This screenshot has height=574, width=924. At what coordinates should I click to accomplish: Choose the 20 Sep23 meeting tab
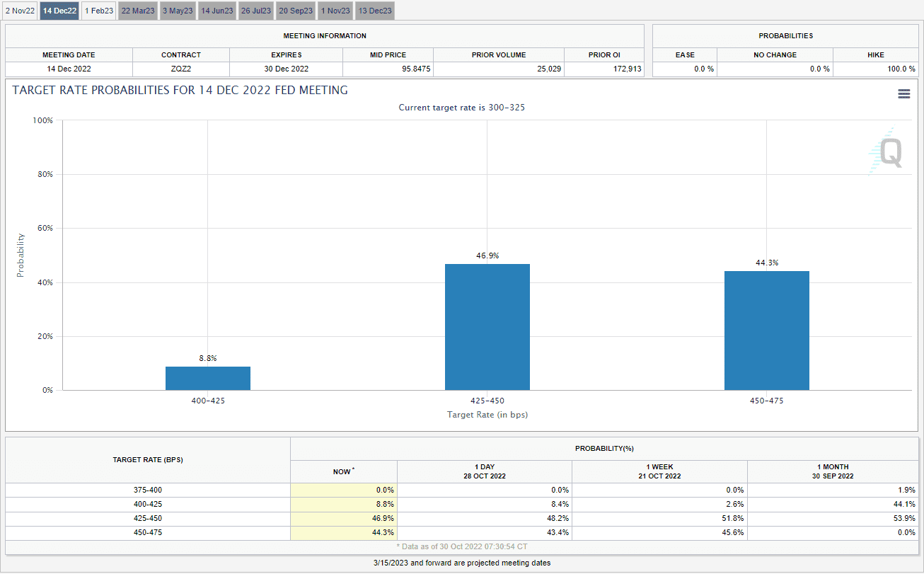pyautogui.click(x=295, y=11)
